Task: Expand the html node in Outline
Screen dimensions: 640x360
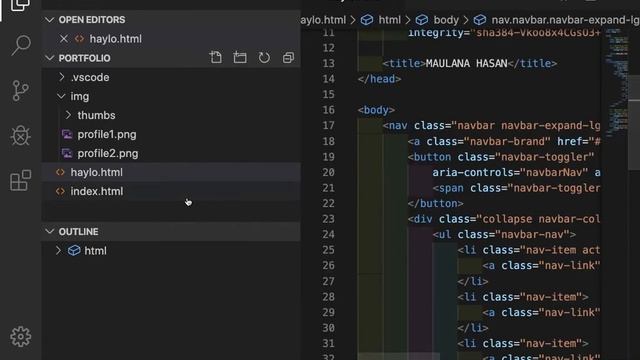Action: click(x=58, y=250)
